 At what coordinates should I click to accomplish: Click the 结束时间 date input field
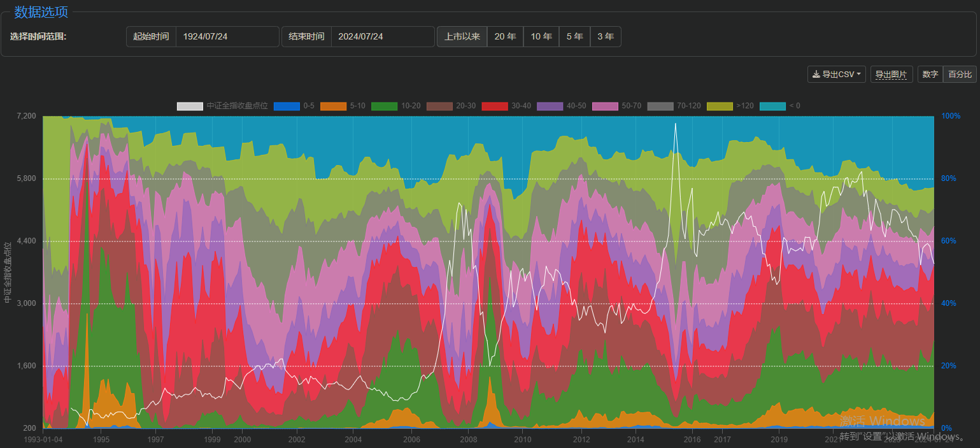[382, 37]
